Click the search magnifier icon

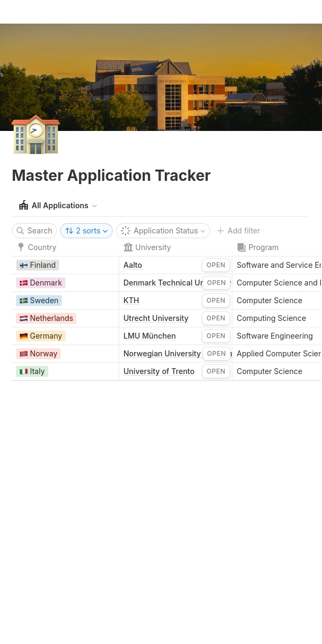click(20, 231)
